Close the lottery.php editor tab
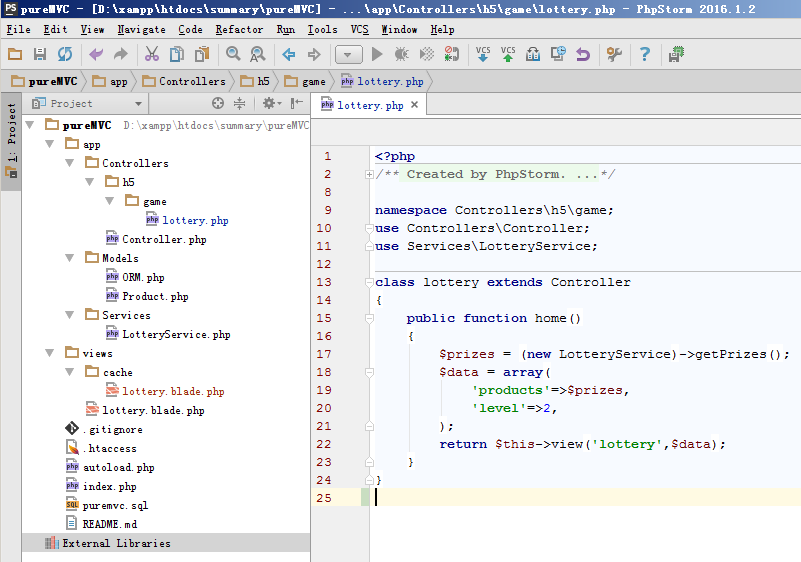 click(x=415, y=104)
